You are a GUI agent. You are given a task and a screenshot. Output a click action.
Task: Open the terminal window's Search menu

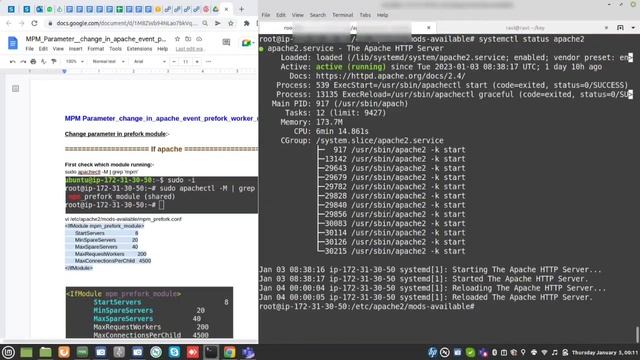pos(318,15)
